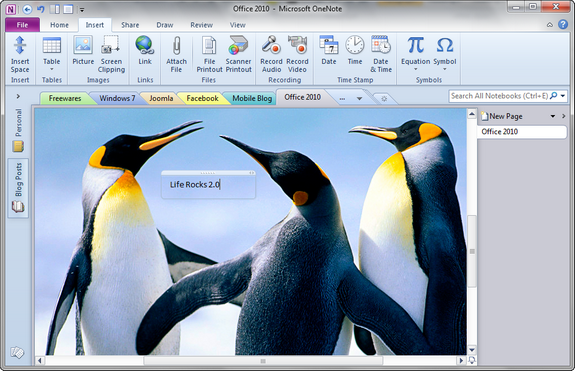Insert a Link
Image resolution: width=575 pixels, height=371 pixels.
point(145,51)
